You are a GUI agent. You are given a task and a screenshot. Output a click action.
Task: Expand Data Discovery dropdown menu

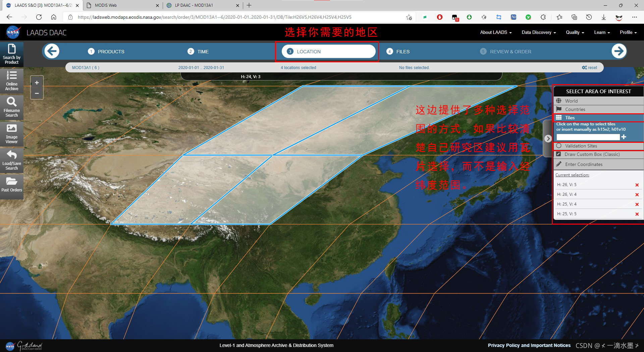pos(539,32)
